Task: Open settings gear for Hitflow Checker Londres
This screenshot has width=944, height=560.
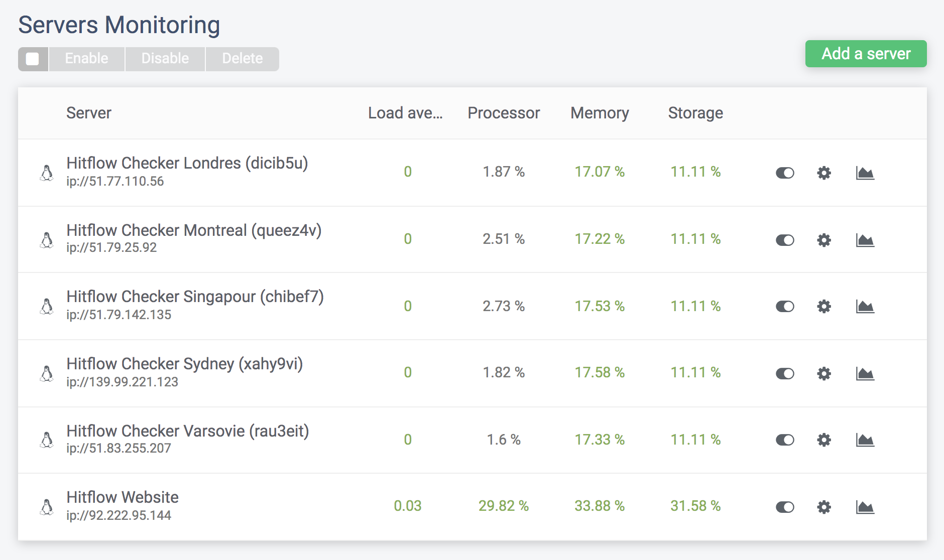Action: tap(824, 173)
